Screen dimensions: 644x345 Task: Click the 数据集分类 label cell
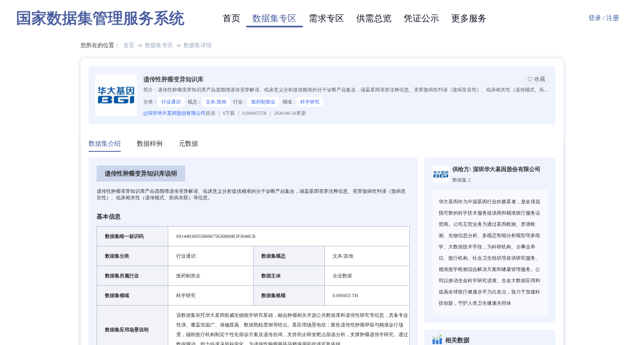click(x=132, y=256)
